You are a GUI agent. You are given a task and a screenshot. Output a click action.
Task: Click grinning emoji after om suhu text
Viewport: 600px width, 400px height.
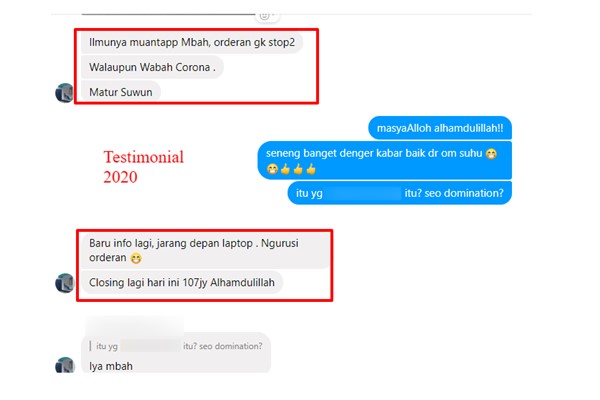(491, 154)
